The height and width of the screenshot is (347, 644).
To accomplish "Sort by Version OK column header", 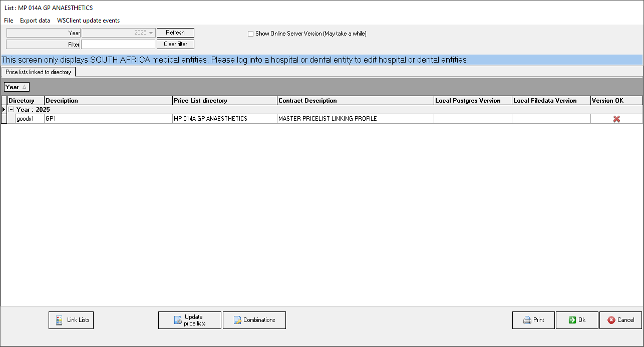I will pos(616,101).
